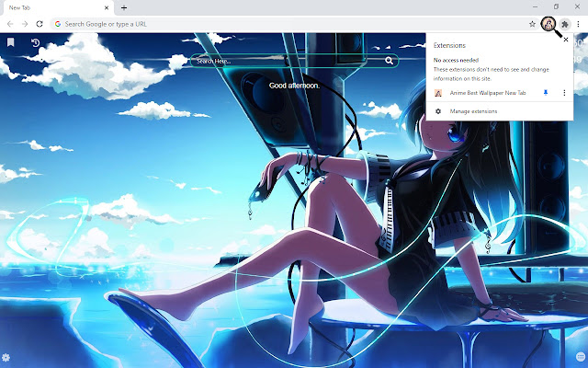Reload the page

[x=40, y=24]
